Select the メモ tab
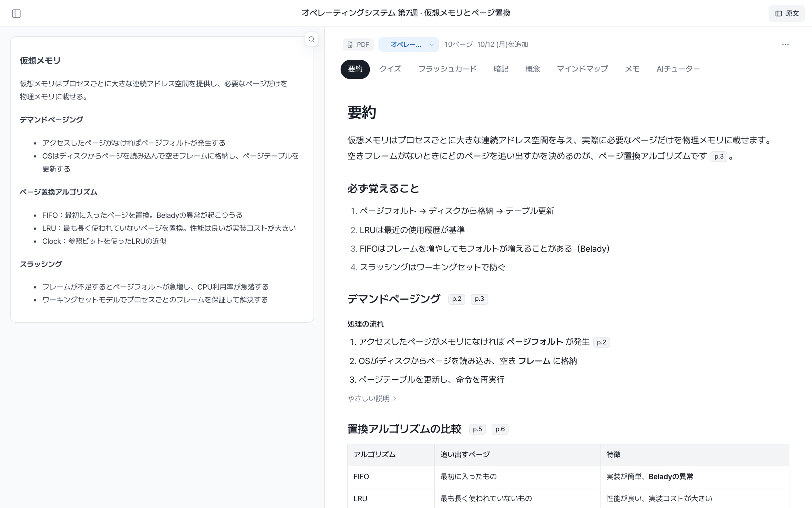Image resolution: width=812 pixels, height=508 pixels. tap(632, 69)
